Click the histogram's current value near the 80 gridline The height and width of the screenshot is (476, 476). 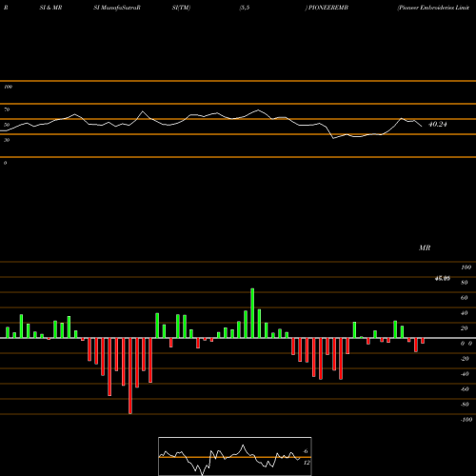(443, 279)
